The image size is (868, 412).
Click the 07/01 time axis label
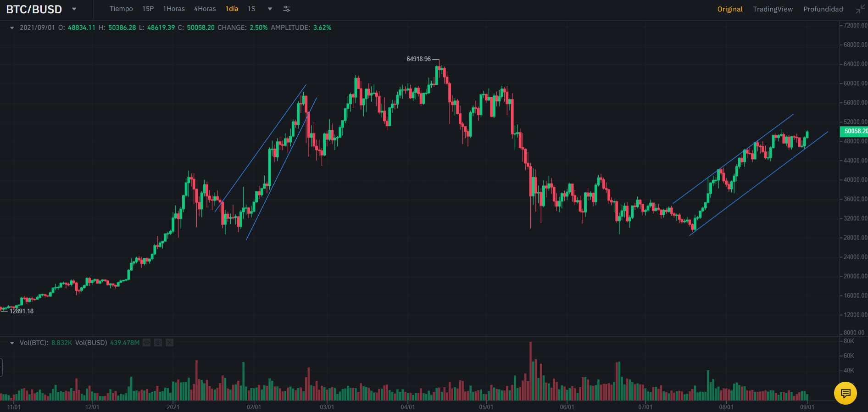[x=645, y=407]
